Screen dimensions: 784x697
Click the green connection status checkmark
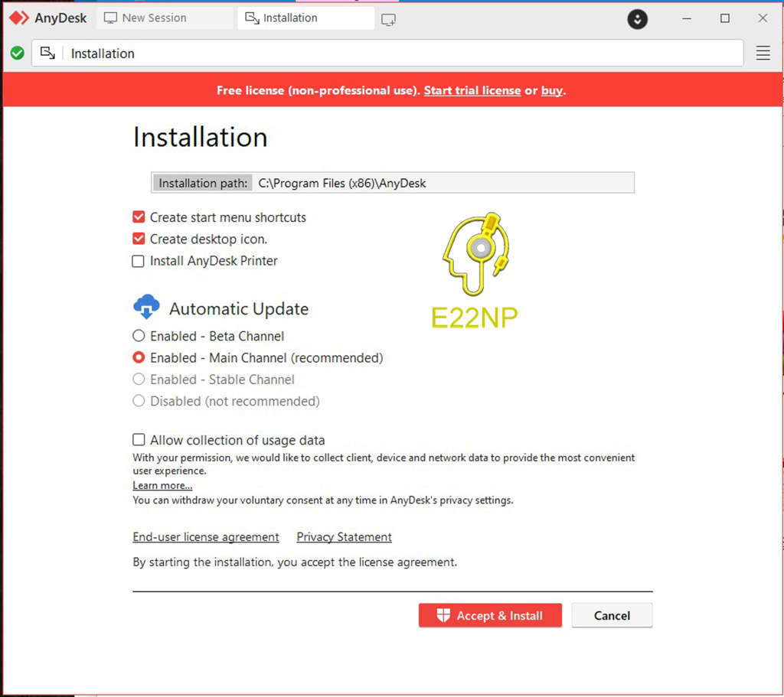pos(18,53)
